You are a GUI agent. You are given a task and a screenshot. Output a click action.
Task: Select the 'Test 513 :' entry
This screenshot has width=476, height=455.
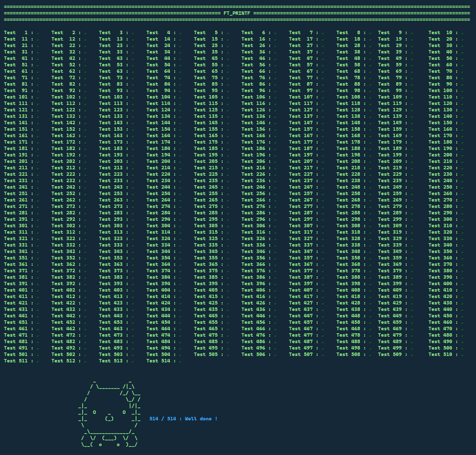(113, 361)
